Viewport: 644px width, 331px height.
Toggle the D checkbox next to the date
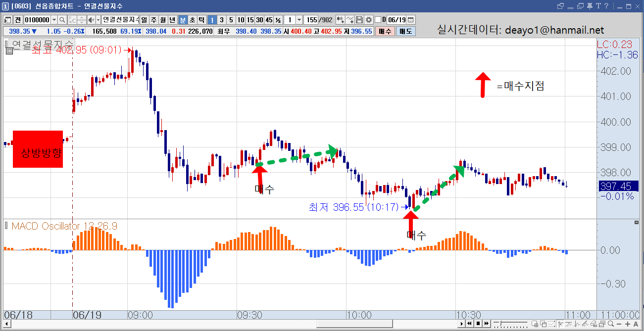pos(378,20)
